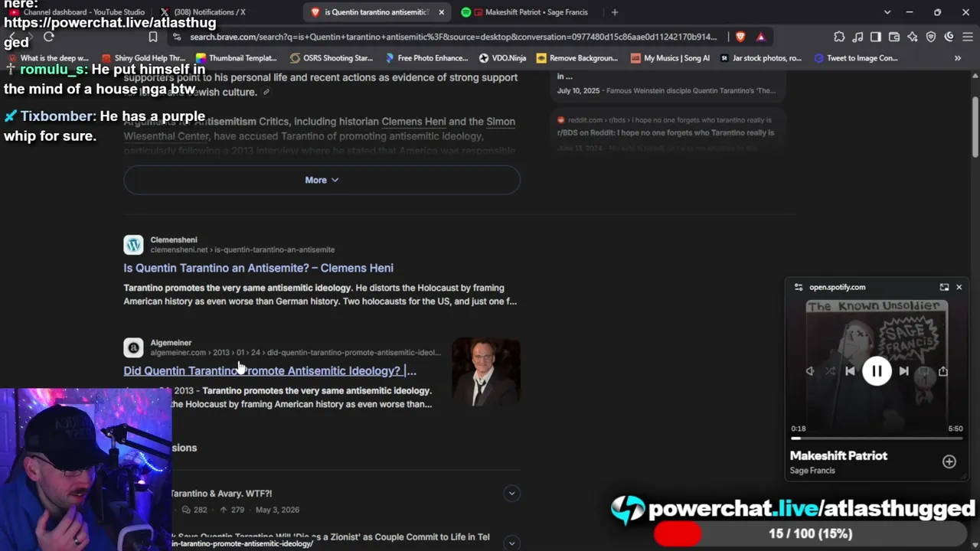Open 'Did Quentin Tarantino Promote Antisemitic Ideology?' result
980x551 pixels.
coord(270,370)
